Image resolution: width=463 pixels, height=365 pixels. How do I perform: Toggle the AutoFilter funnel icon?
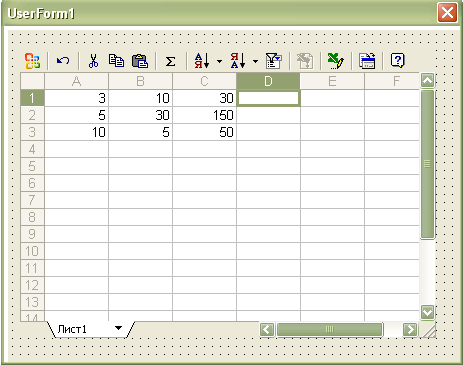pyautogui.click(x=274, y=61)
